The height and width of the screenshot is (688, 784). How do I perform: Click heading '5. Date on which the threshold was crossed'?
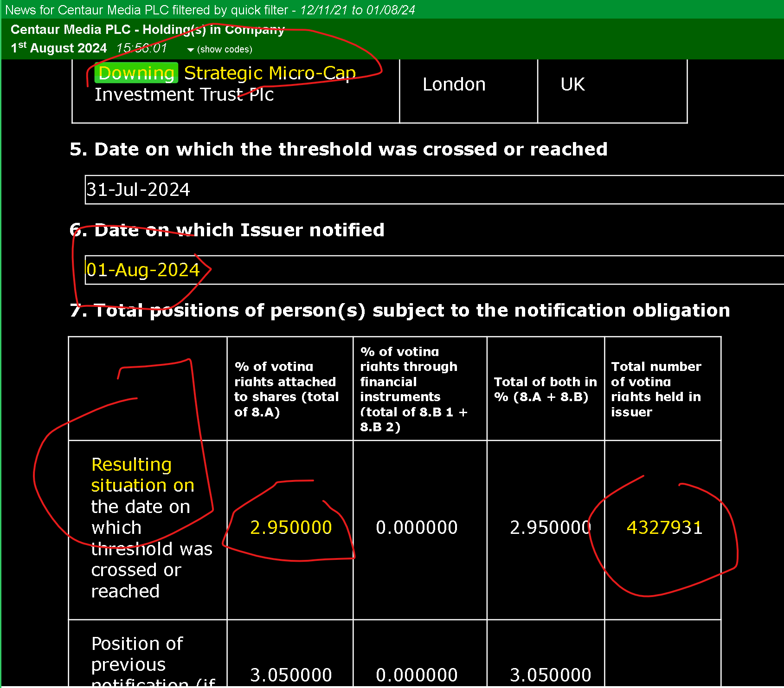coord(338,149)
